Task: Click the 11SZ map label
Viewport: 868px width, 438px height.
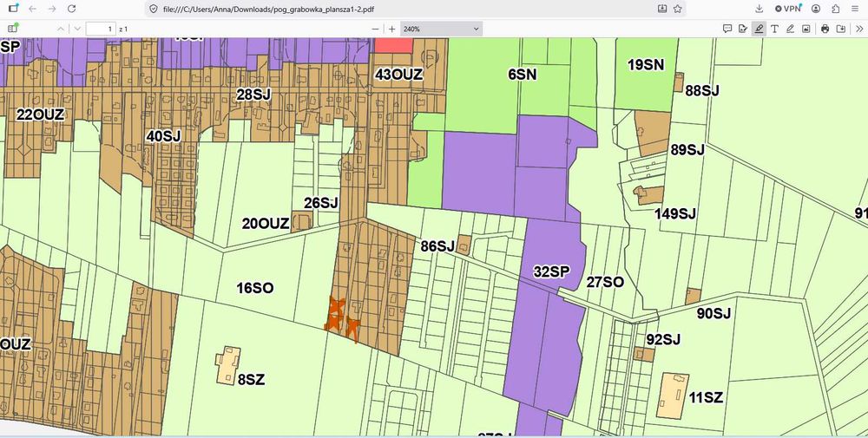Action: click(707, 397)
